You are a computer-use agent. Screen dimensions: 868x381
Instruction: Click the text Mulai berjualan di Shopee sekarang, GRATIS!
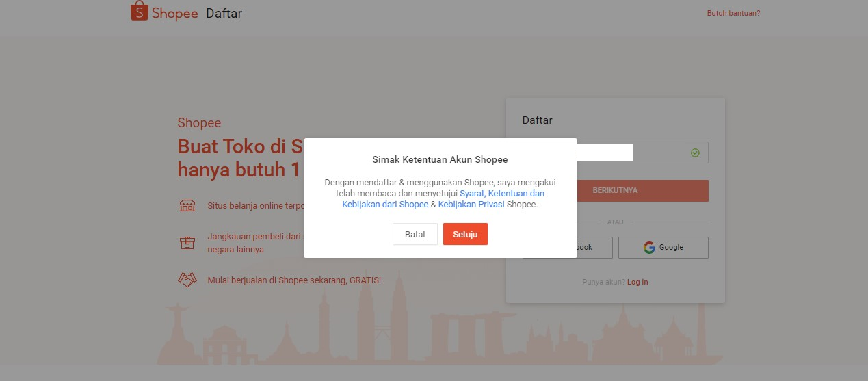294,280
